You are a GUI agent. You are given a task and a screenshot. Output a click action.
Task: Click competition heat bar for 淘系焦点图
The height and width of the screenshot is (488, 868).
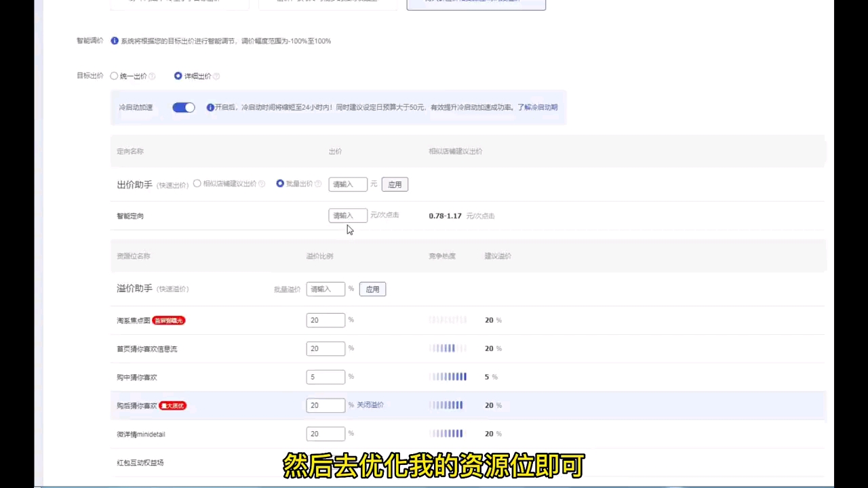point(448,320)
